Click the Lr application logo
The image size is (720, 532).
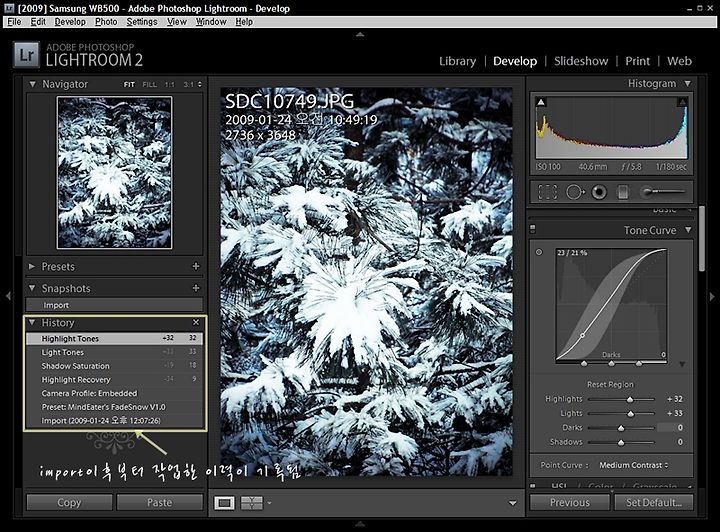pyautogui.click(x=27, y=55)
